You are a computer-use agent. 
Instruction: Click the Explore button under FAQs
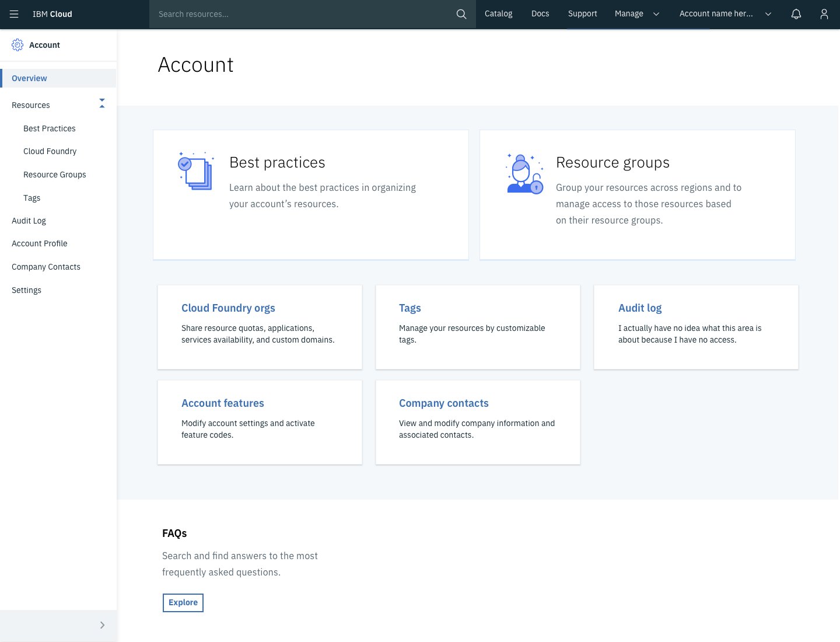tap(183, 602)
